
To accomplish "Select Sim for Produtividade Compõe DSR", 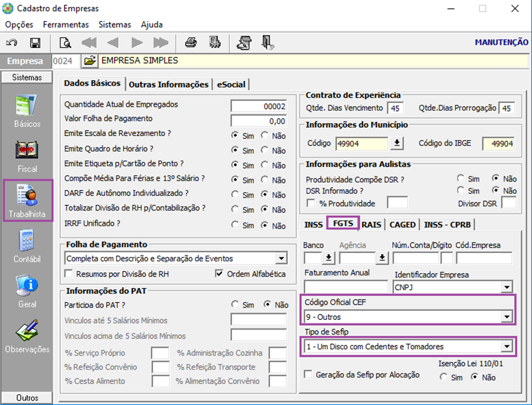I will (x=460, y=178).
